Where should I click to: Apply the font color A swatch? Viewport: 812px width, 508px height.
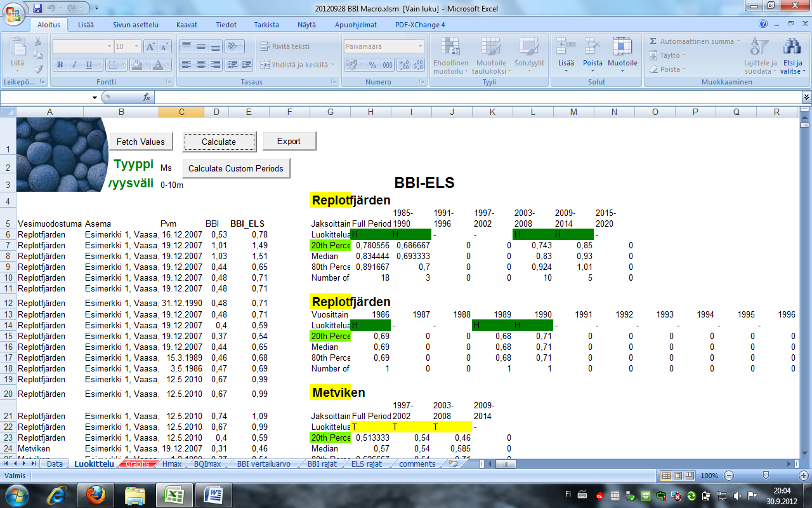click(157, 65)
